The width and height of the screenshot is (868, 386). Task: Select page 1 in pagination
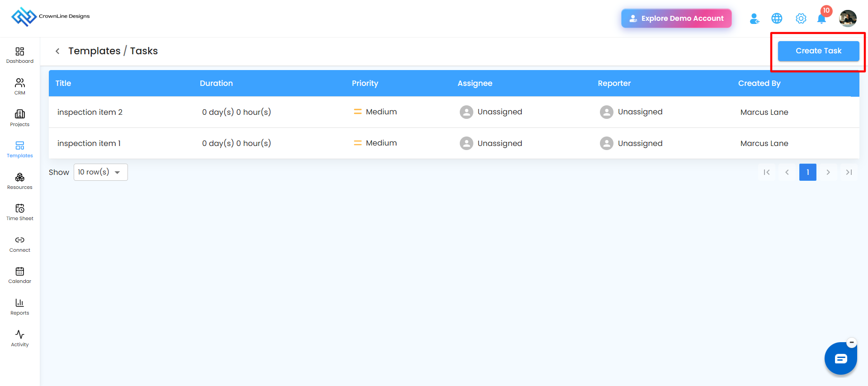point(807,172)
